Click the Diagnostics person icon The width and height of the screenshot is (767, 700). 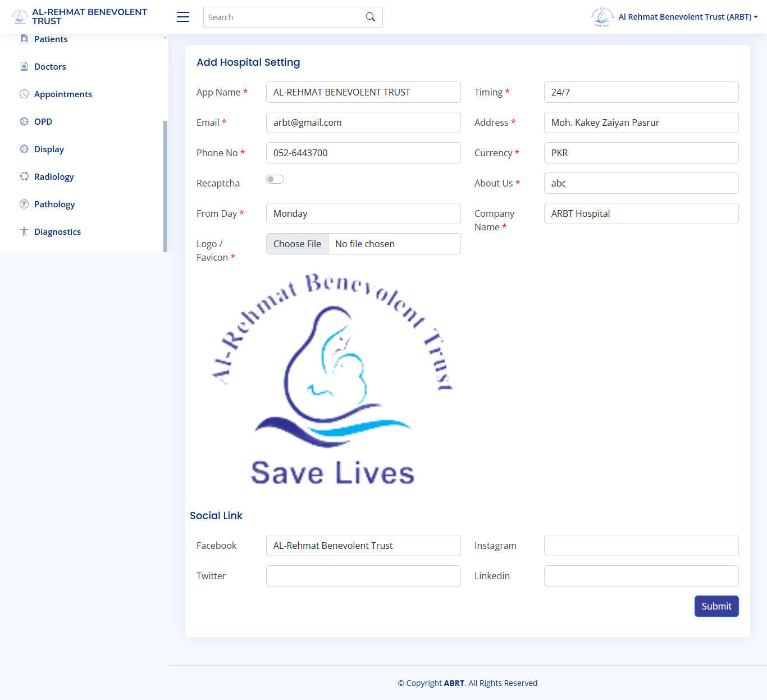(24, 231)
